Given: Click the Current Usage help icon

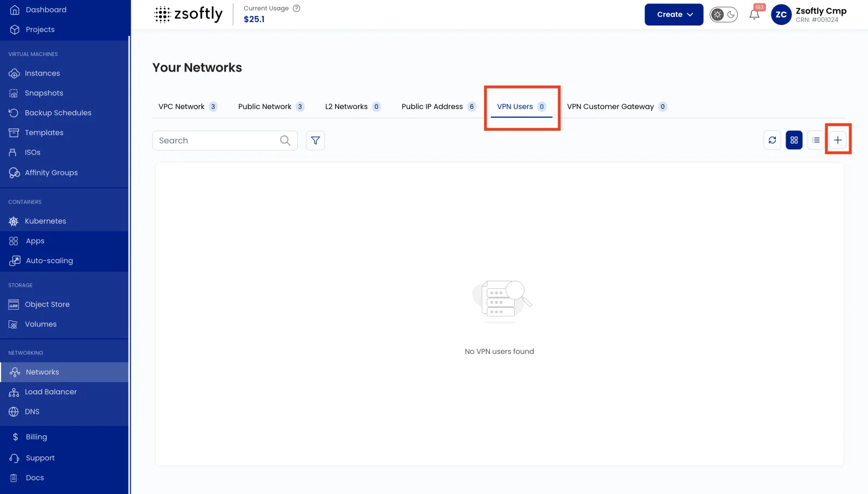Looking at the screenshot, I should point(297,8).
